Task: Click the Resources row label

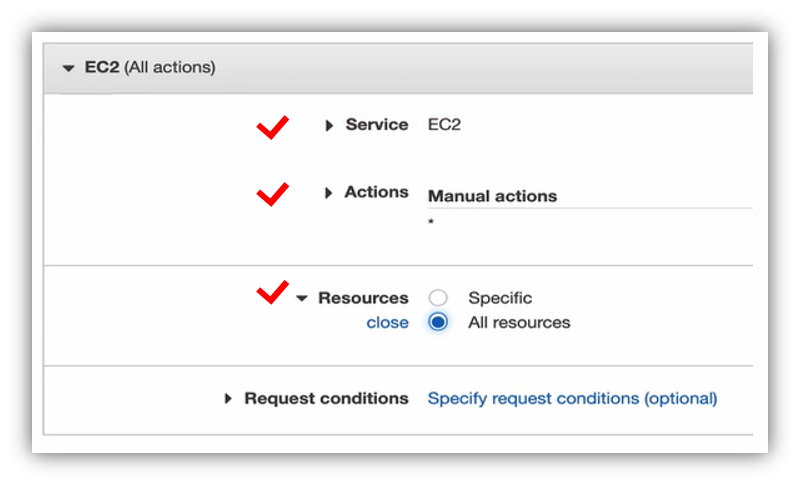Action: click(x=363, y=298)
